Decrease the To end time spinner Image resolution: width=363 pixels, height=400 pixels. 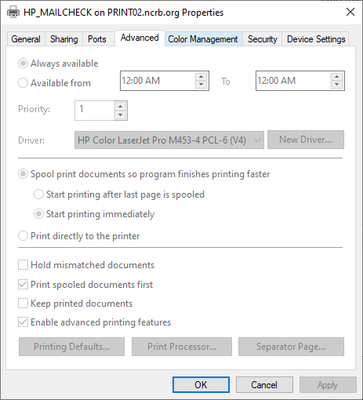click(337, 85)
